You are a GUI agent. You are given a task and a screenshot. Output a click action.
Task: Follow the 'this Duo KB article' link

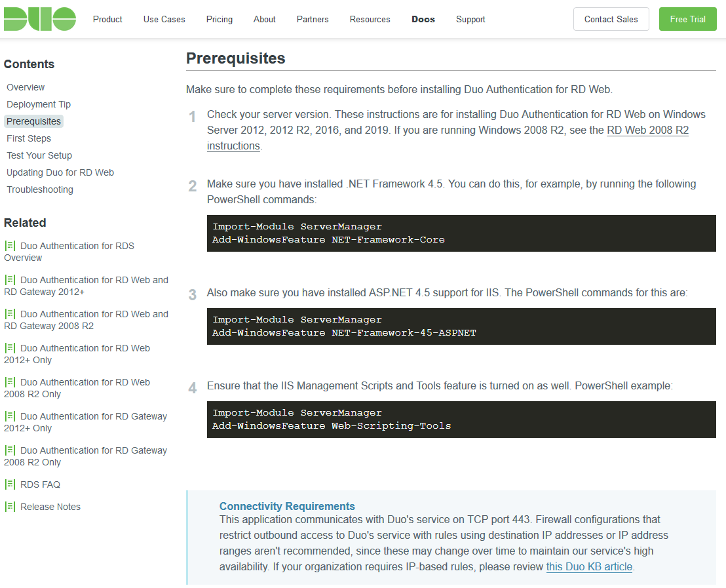click(x=589, y=566)
